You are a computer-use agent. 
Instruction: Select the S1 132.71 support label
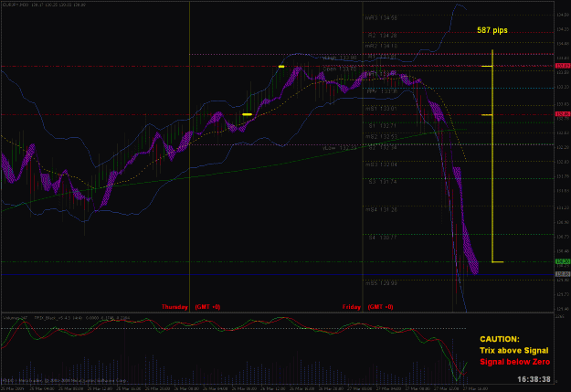pyautogui.click(x=383, y=126)
